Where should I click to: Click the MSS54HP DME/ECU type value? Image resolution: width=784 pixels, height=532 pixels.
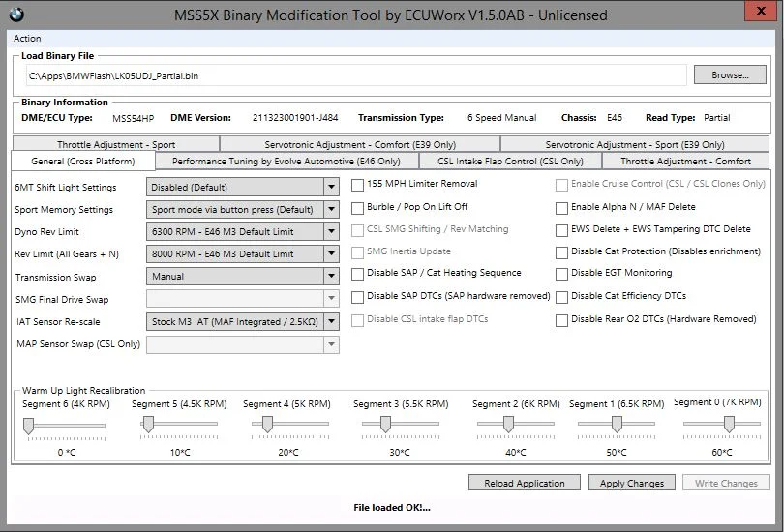click(133, 118)
